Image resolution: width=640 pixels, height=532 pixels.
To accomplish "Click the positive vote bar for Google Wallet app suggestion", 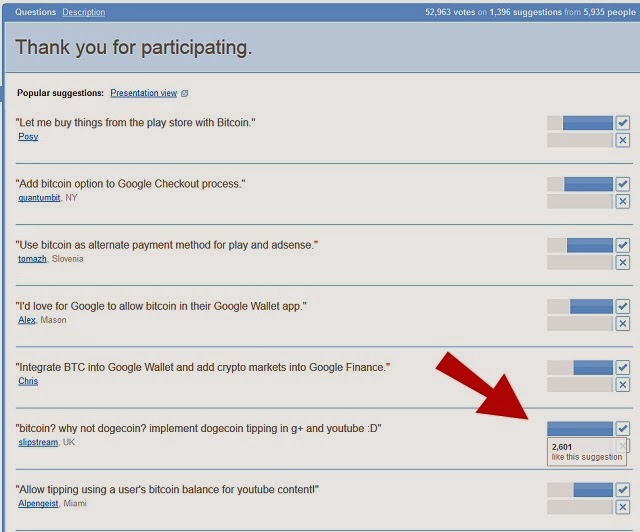I will point(580,306).
